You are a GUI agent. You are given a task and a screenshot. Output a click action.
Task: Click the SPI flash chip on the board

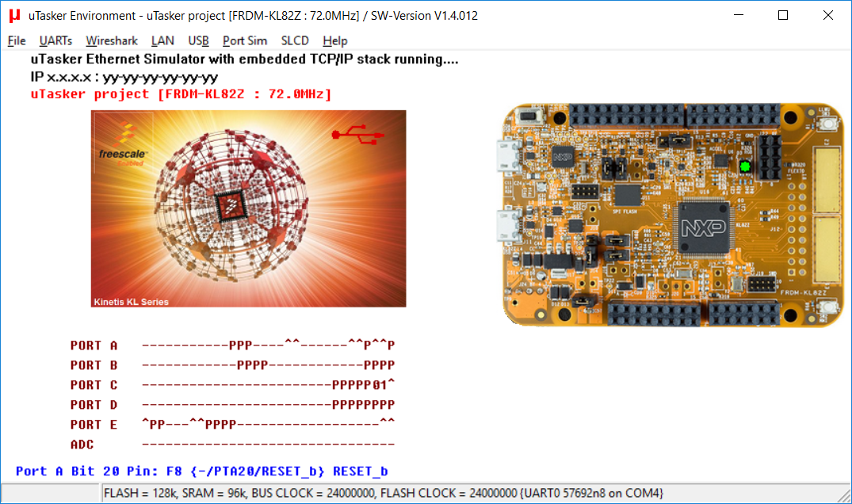(x=628, y=194)
